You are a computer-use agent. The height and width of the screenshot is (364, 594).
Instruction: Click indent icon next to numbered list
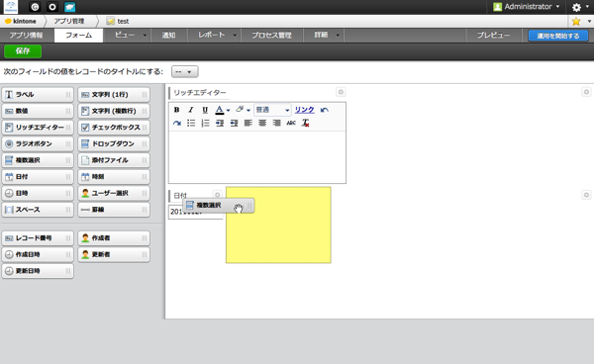point(220,123)
